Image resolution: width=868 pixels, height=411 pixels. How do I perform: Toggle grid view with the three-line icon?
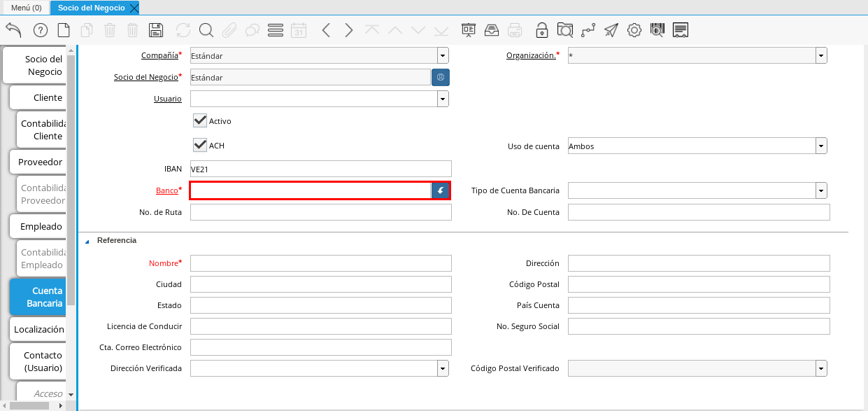(276, 30)
